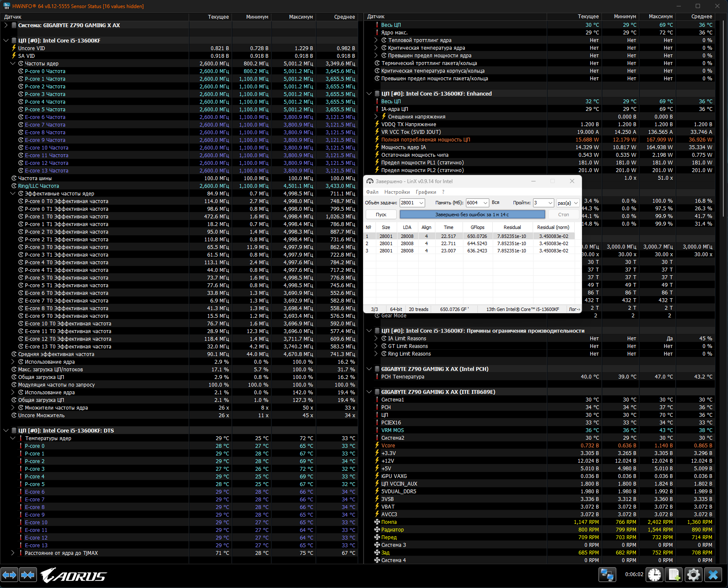Click the HWiNFO app icon in the title bar
Image resolution: width=728 pixels, height=588 pixels.
click(x=6, y=6)
